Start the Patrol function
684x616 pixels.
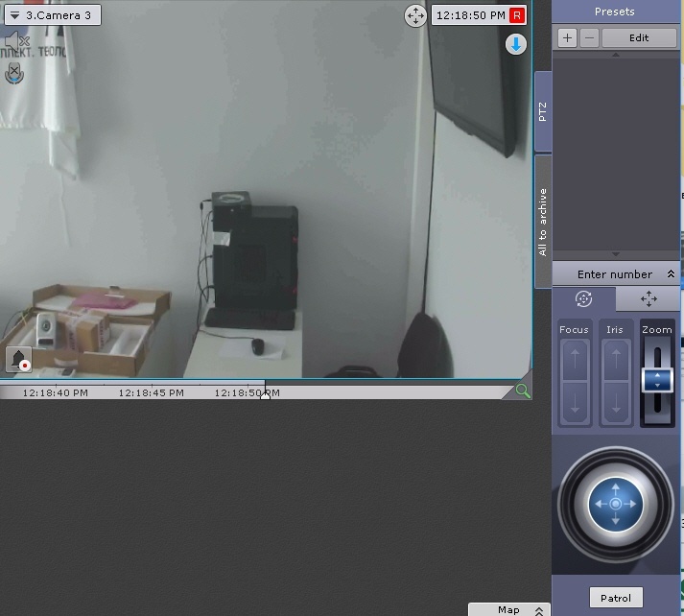[x=615, y=598]
